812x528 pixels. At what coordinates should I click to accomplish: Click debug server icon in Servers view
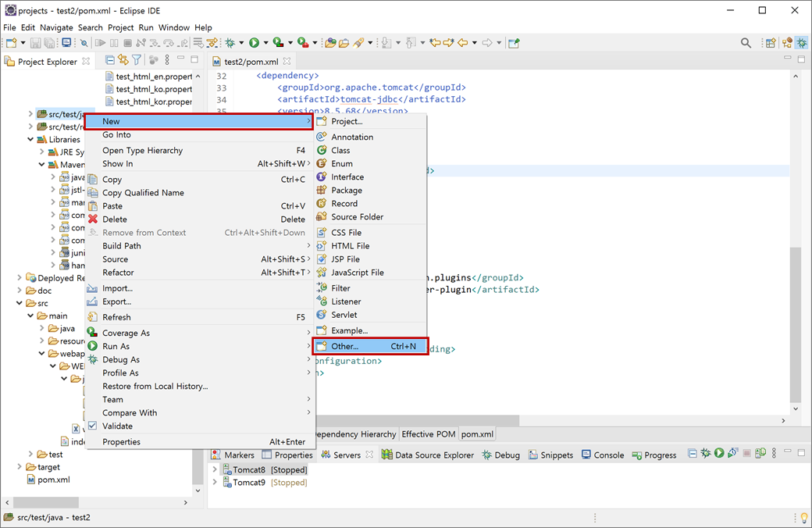pyautogui.click(x=705, y=453)
